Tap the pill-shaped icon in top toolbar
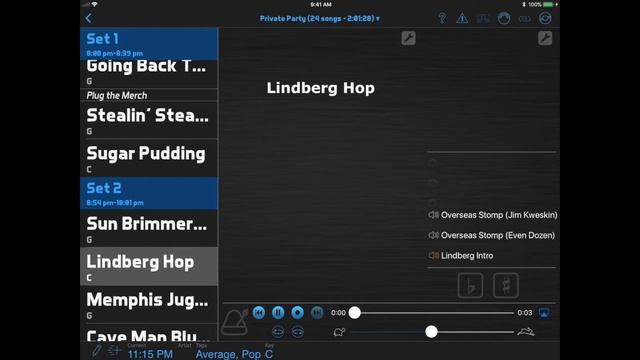Image resolution: width=640 pixels, height=360 pixels. coord(525,19)
